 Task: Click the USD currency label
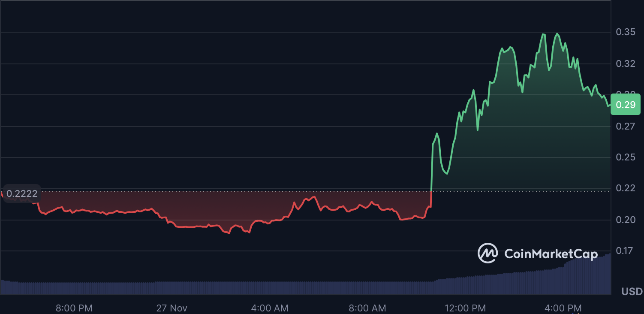pos(632,292)
